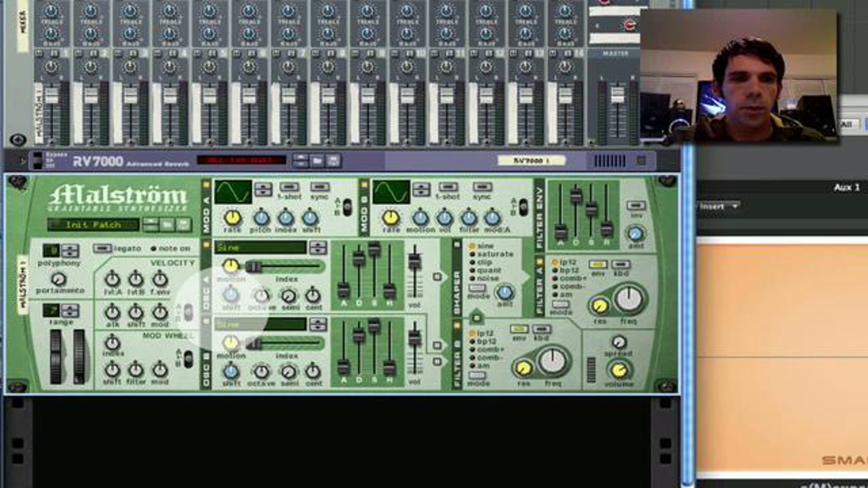Step the Mod A curve selector arrows
The width and height of the screenshot is (868, 488).
click(x=263, y=189)
